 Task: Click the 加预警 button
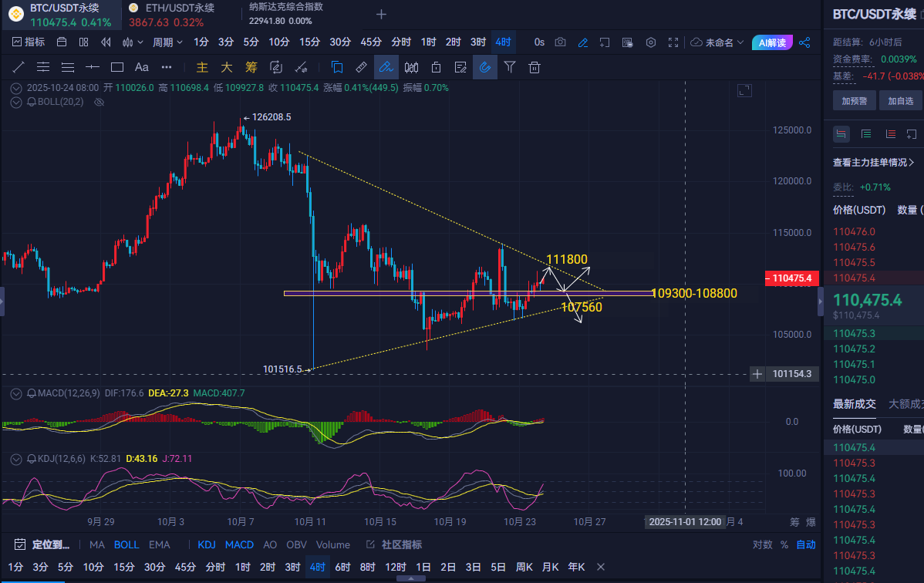coord(854,100)
